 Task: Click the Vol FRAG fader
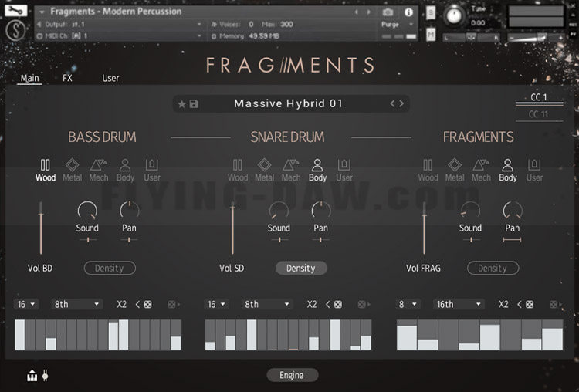pyautogui.click(x=425, y=228)
